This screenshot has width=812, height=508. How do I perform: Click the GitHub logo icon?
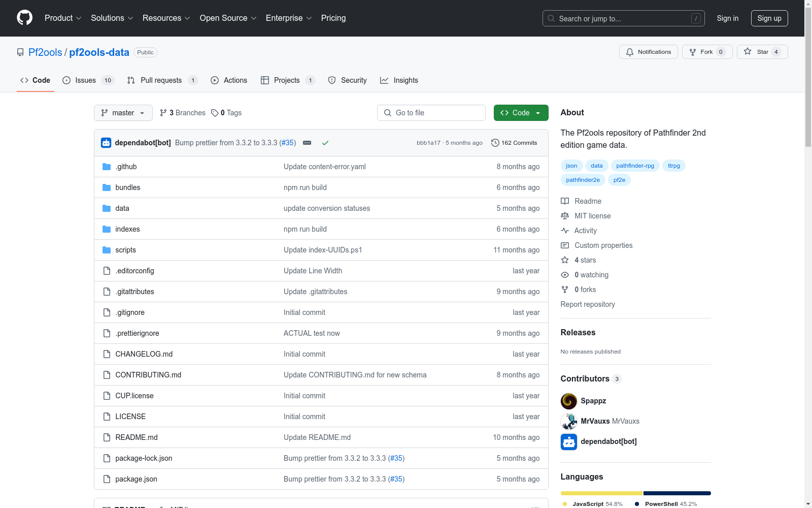24,18
